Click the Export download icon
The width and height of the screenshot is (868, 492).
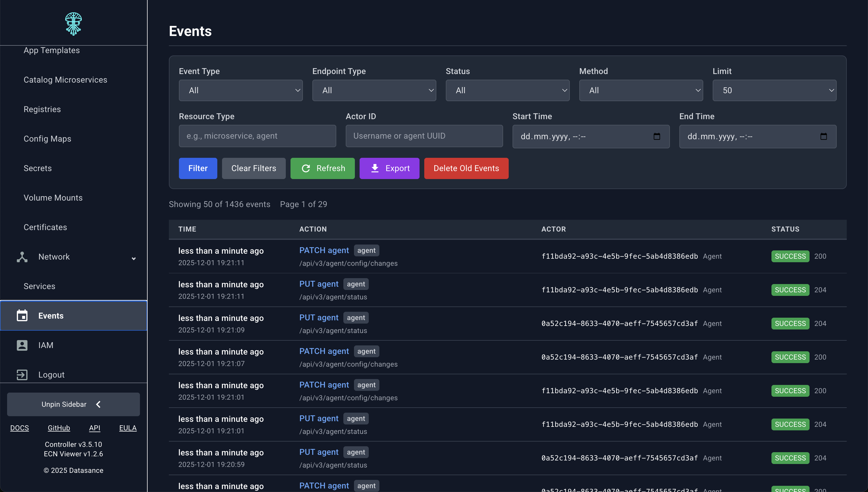(375, 168)
